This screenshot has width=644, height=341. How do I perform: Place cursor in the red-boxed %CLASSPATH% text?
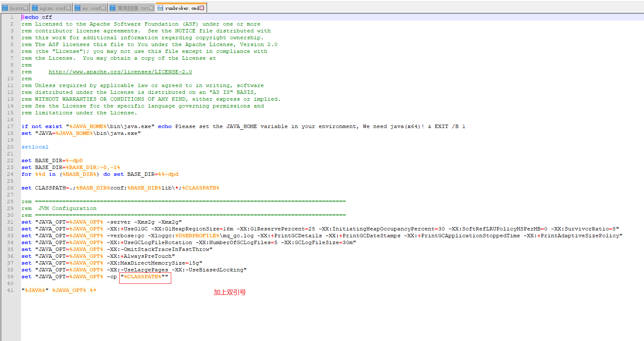click(143, 277)
